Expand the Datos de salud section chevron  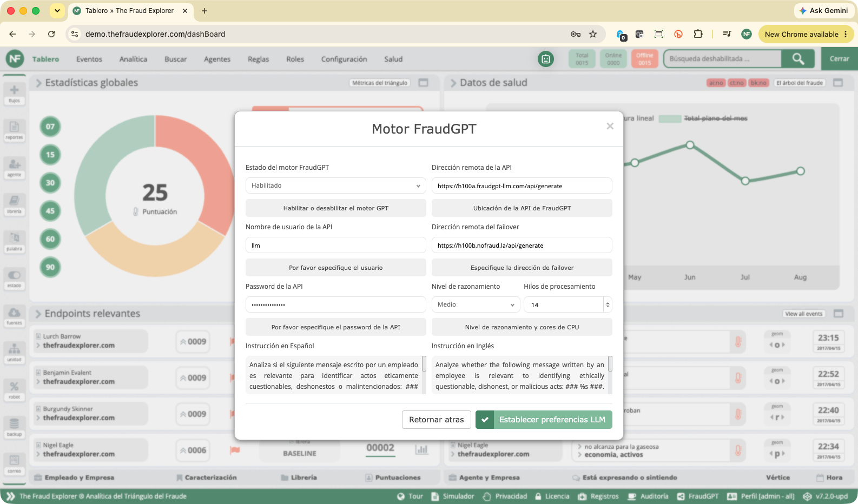click(x=453, y=83)
